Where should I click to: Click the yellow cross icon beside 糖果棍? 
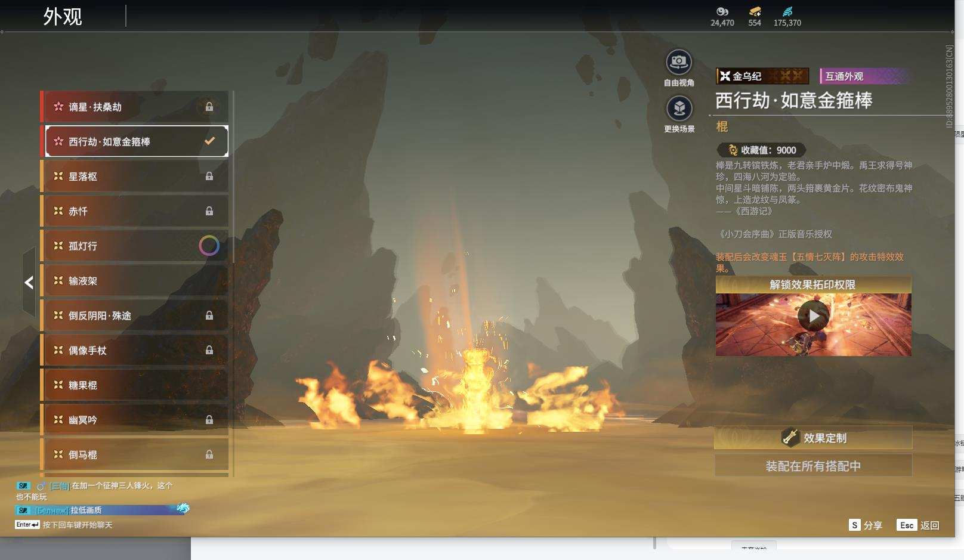[58, 385]
